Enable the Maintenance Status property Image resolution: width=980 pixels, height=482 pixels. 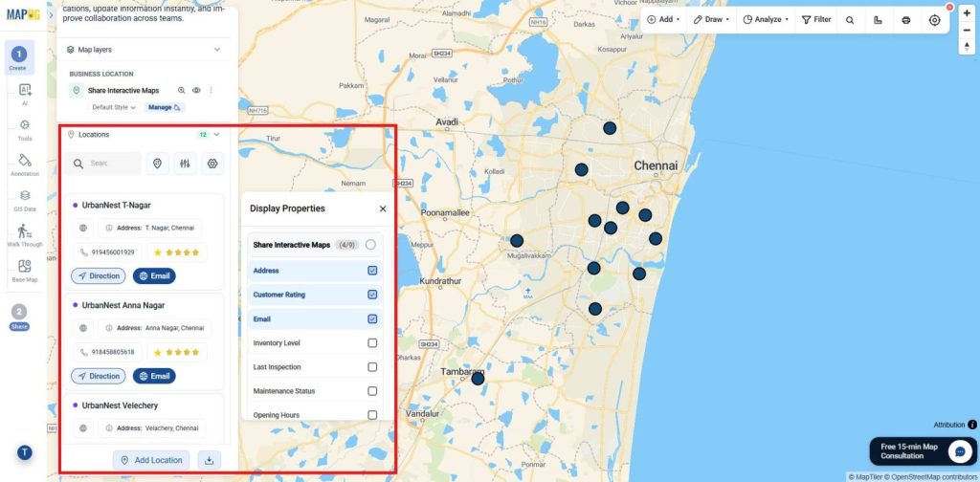(372, 391)
